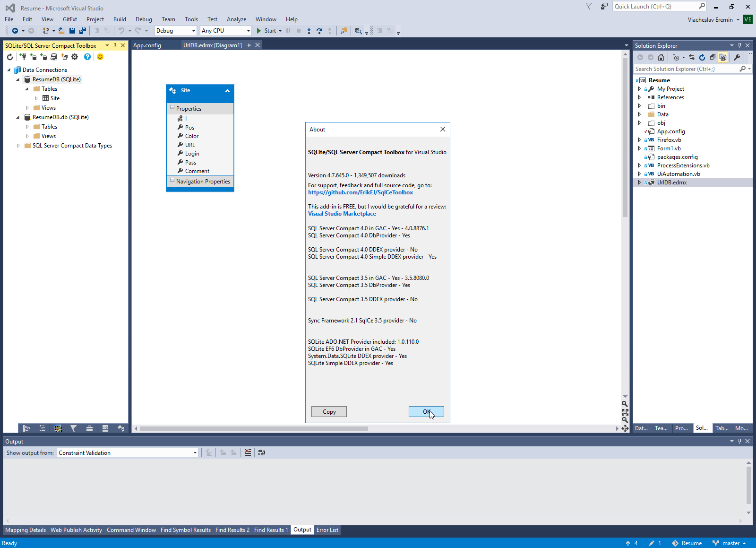Collapse Navigation Properties section
756x548 pixels.
[x=172, y=181]
